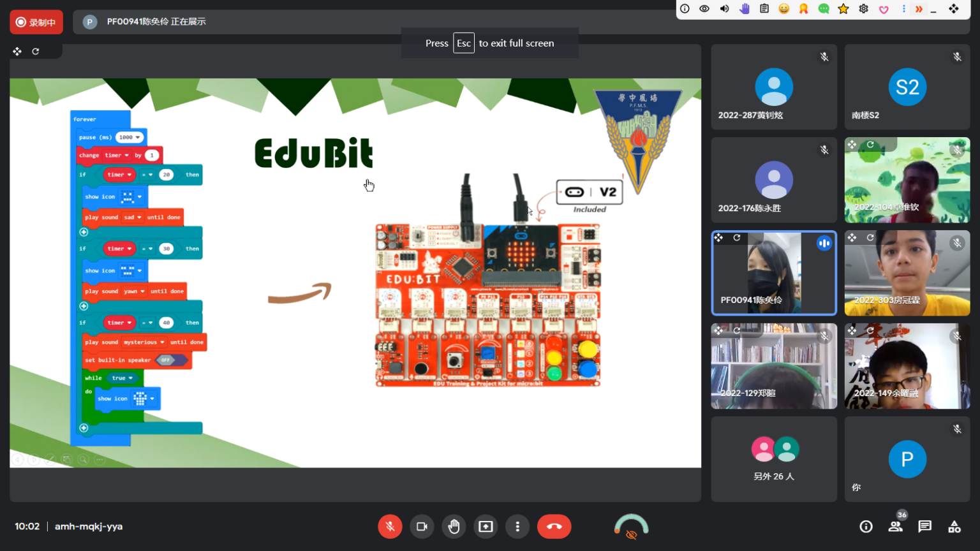The image size is (980, 551).
Task: Leave the call with the red hang-up button
Action: click(x=554, y=527)
